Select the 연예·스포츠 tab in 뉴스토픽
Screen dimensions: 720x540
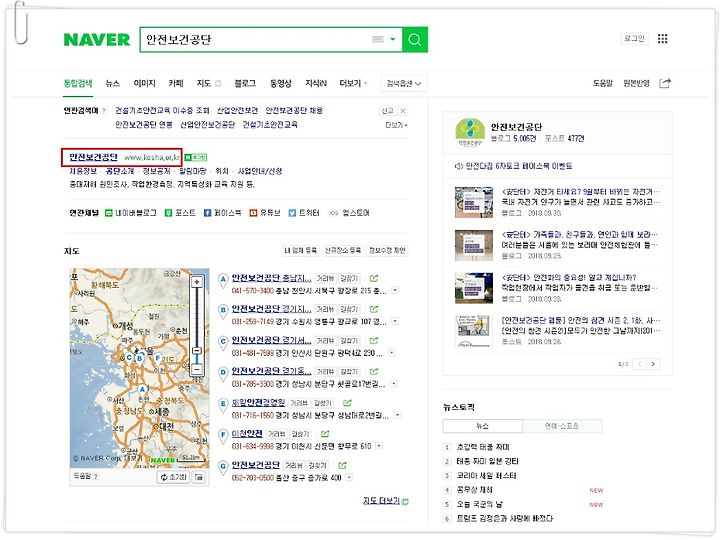pos(562,426)
